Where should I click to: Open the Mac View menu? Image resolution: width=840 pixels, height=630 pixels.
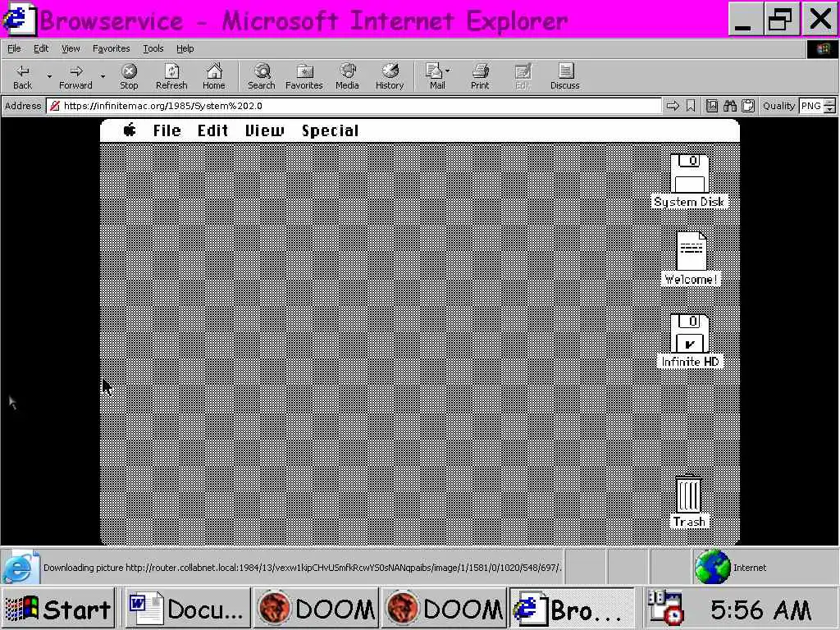pyautogui.click(x=265, y=130)
